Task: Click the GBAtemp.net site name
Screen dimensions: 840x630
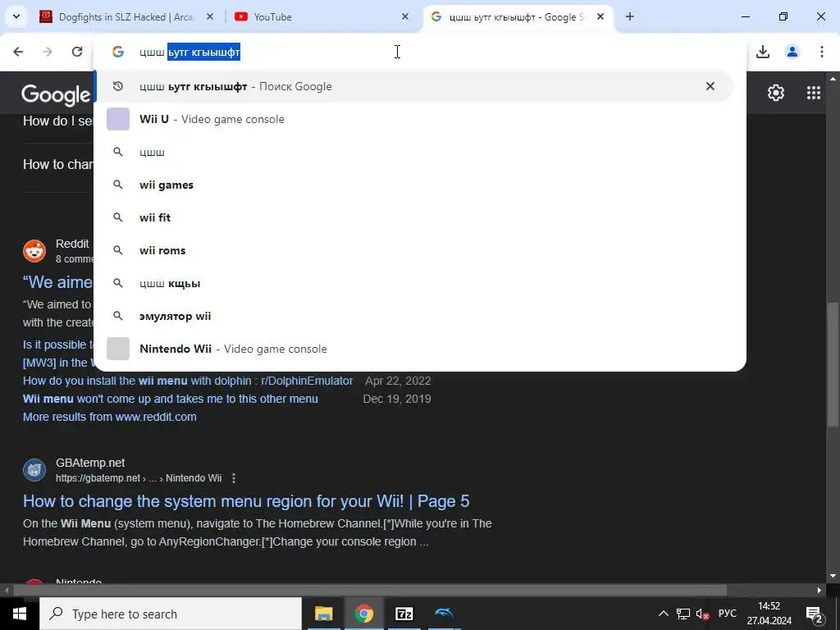Action: 90,463
